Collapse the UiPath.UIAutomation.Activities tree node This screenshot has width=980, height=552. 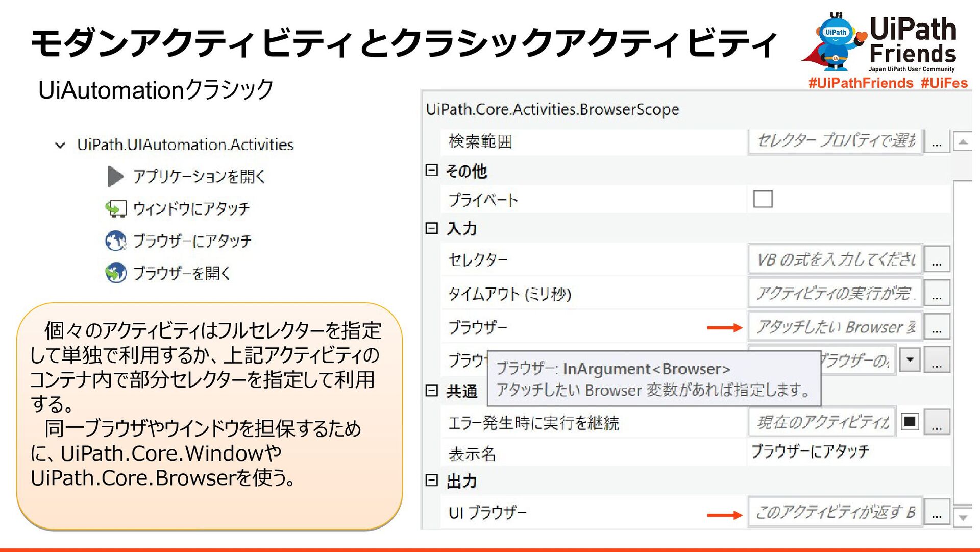tap(60, 145)
